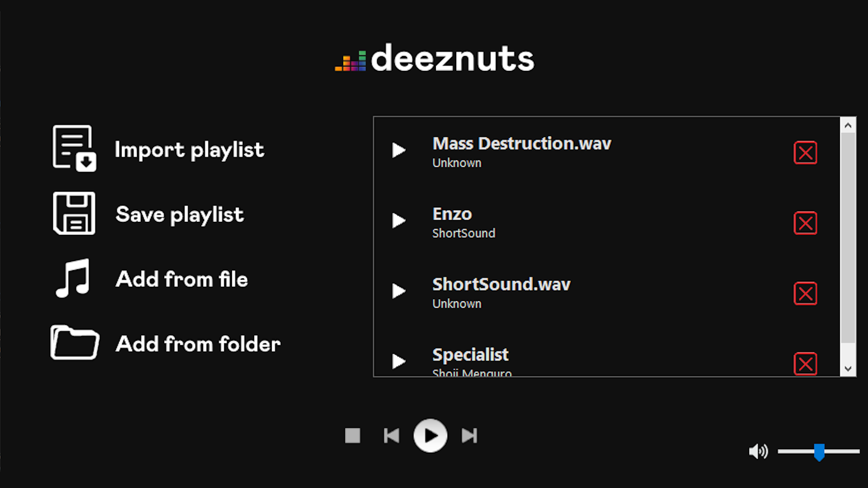Remove Enzo from the playlist
The width and height of the screenshot is (868, 488).
coord(805,223)
